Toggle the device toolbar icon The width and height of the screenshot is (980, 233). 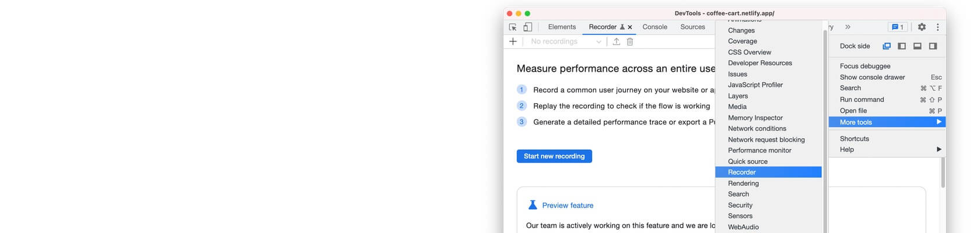tap(527, 27)
